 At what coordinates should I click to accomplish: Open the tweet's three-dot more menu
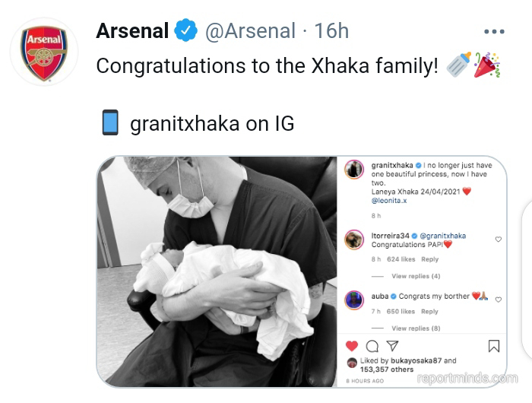tap(494, 32)
